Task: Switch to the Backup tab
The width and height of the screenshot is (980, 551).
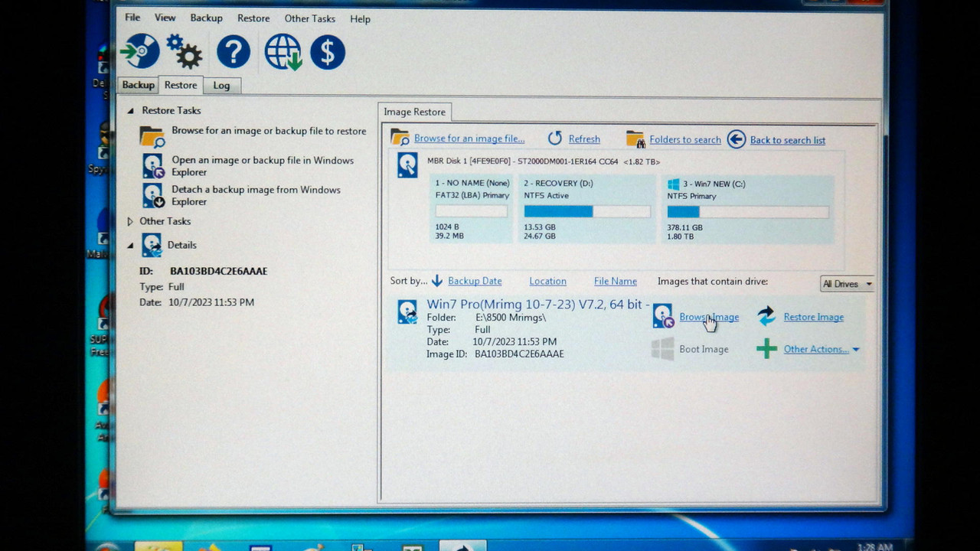Action: tap(139, 85)
